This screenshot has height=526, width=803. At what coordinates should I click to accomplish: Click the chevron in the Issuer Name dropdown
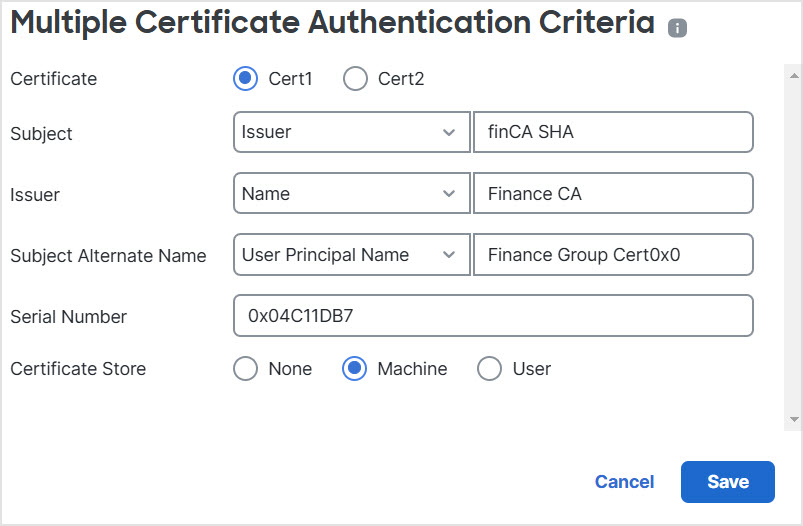click(448, 194)
